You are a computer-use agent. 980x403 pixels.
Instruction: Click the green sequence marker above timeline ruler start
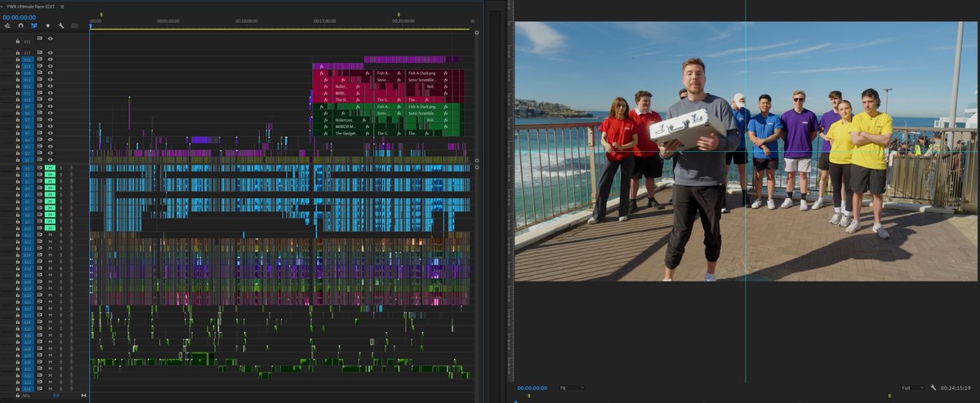tap(101, 15)
